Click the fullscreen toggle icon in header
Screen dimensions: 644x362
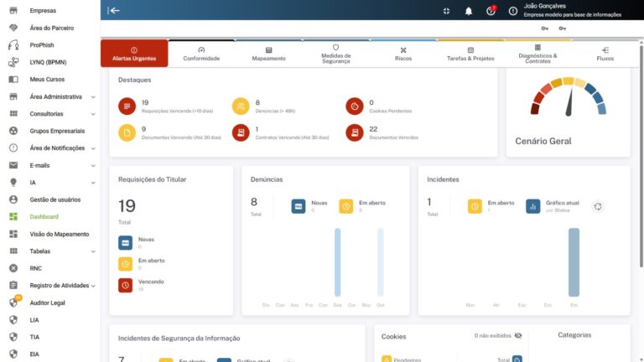click(x=446, y=10)
